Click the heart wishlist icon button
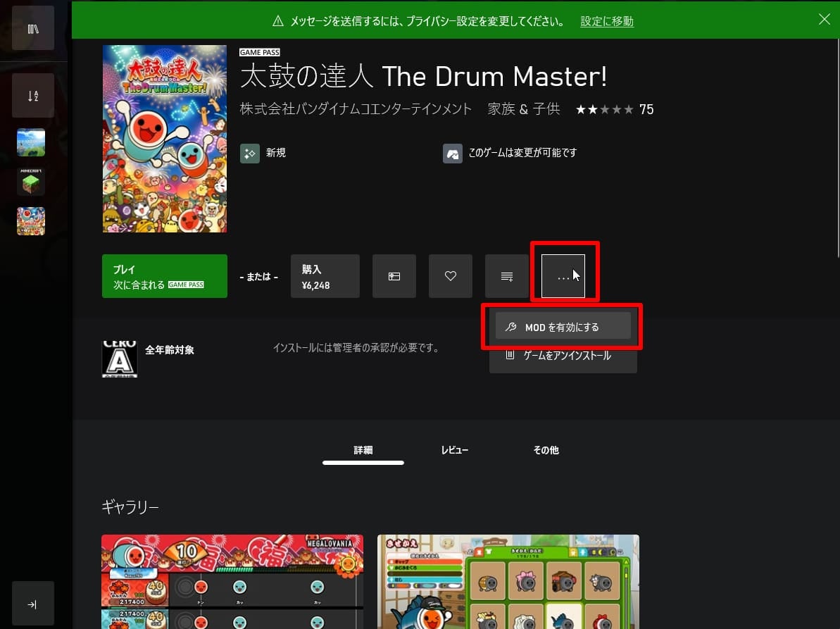Screen dimensions: 840x629 (x=451, y=276)
